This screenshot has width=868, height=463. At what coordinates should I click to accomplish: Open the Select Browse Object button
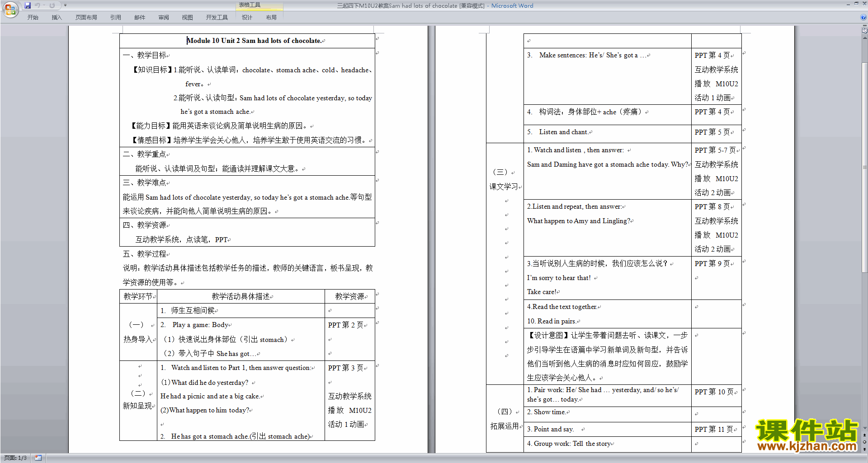[865, 442]
